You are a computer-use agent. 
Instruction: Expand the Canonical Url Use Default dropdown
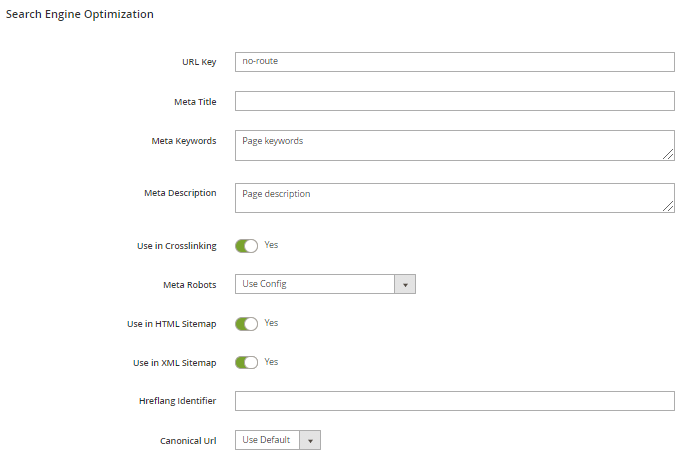coord(268,440)
